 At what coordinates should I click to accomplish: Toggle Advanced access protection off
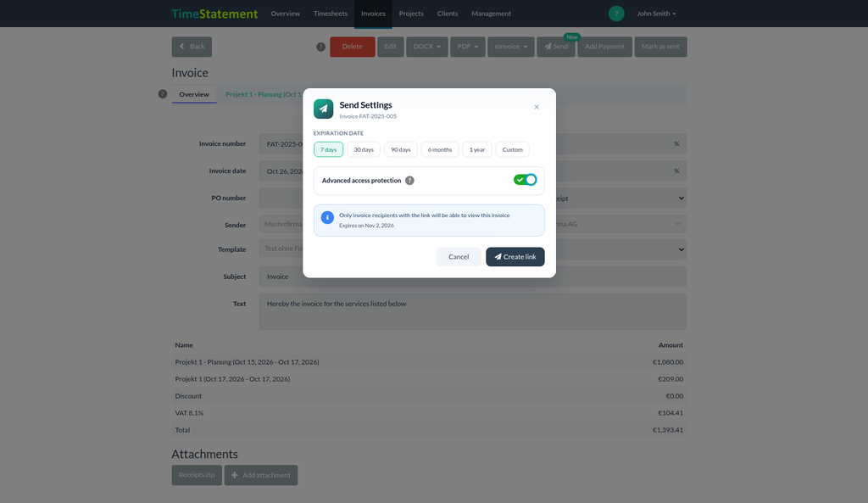525,180
